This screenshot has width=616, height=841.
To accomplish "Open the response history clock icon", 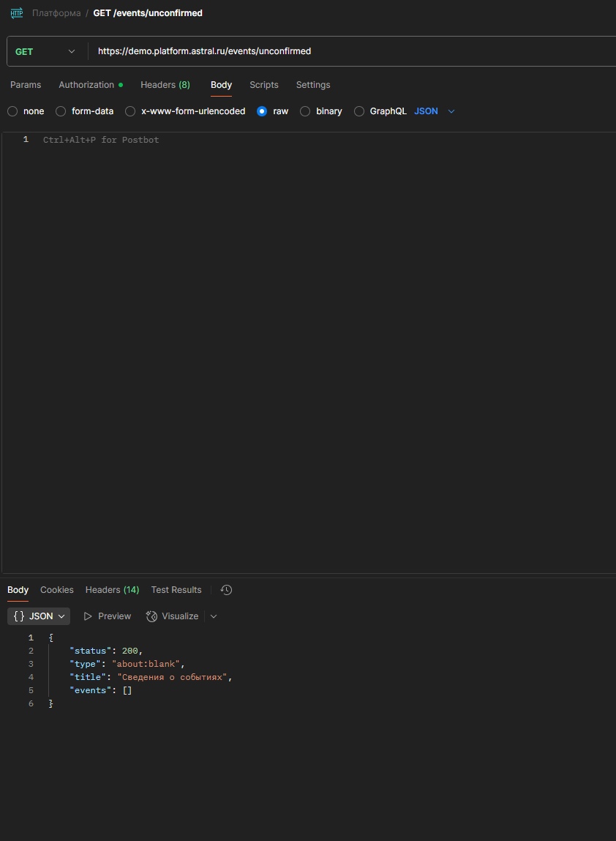I will click(226, 590).
